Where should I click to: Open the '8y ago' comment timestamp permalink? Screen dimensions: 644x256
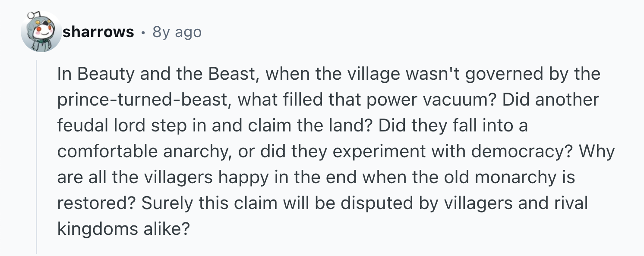177,32
